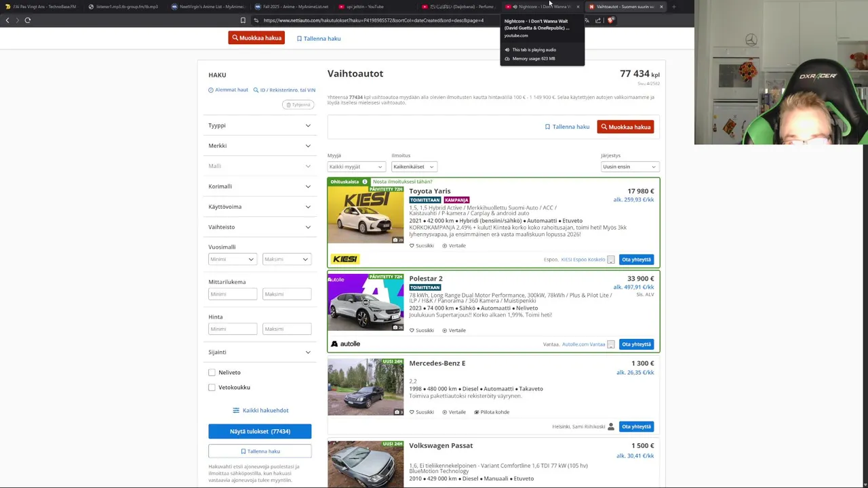Image resolution: width=868 pixels, height=488 pixels.
Task: Click Vertaile on Toyota Yaris listing
Action: click(454, 245)
